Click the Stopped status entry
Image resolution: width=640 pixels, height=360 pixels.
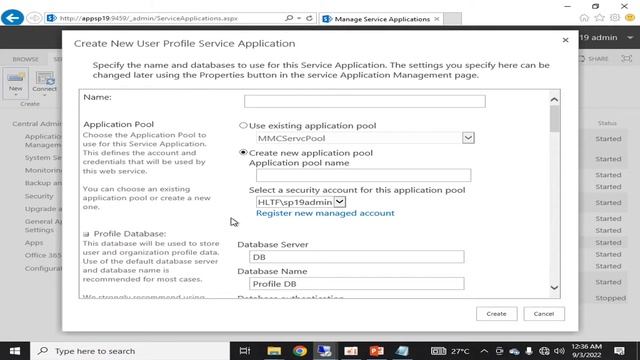tap(610, 298)
